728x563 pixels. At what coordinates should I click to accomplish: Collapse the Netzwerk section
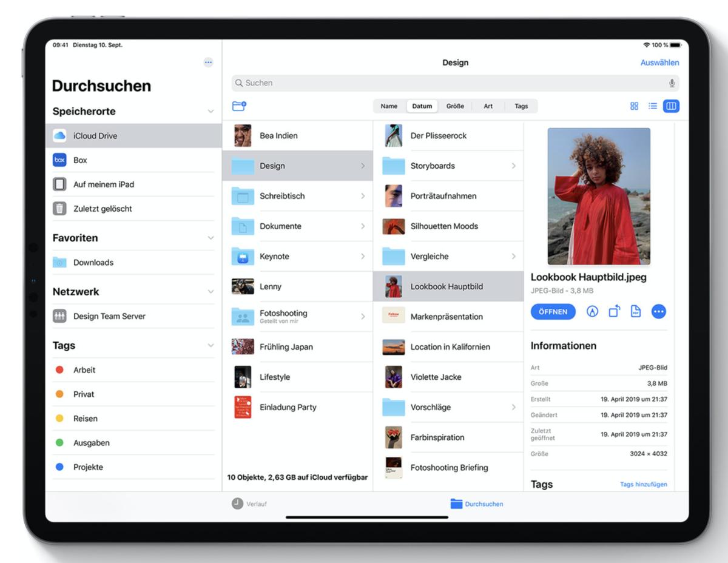click(x=211, y=292)
